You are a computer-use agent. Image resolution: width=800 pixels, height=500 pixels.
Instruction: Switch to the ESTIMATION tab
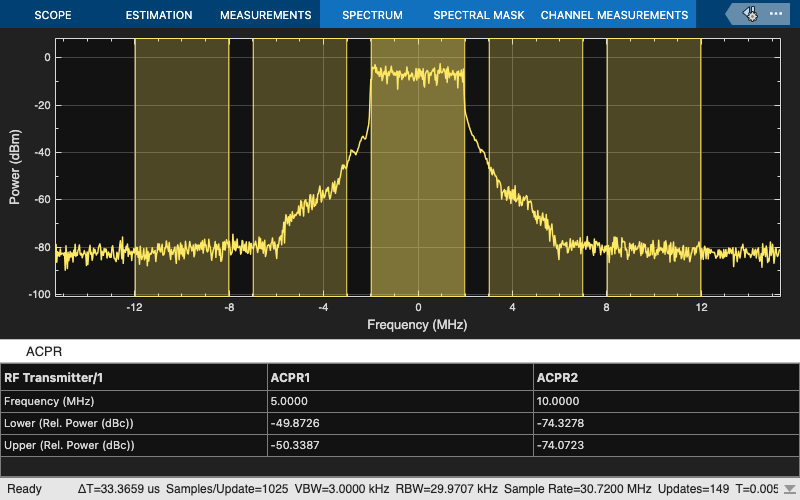point(159,15)
